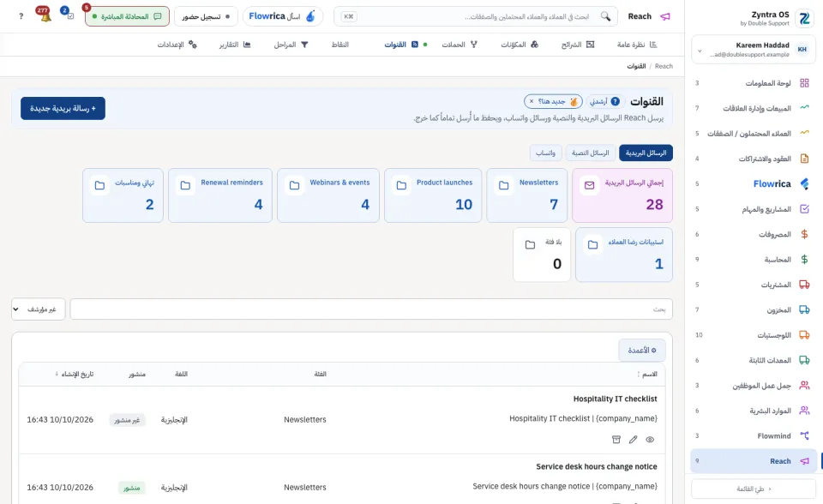823x504 pixels.
Task: Sort by الاسم column header
Action: point(647,374)
